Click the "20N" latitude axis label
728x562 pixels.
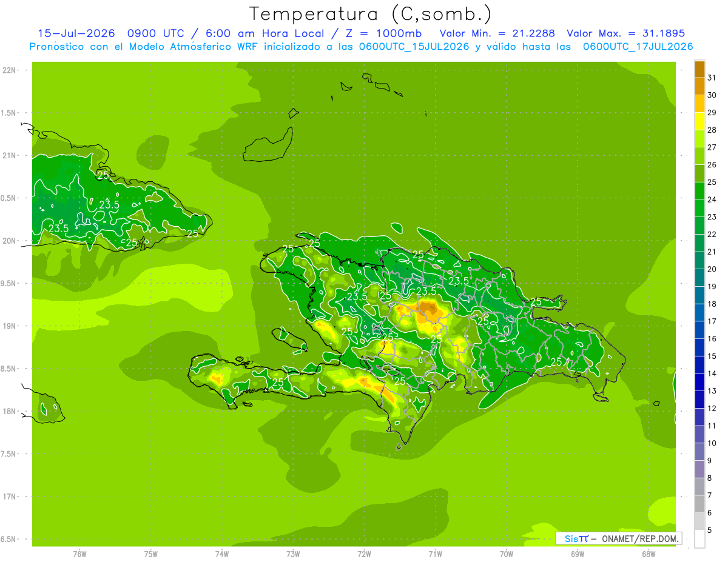tap(8, 241)
